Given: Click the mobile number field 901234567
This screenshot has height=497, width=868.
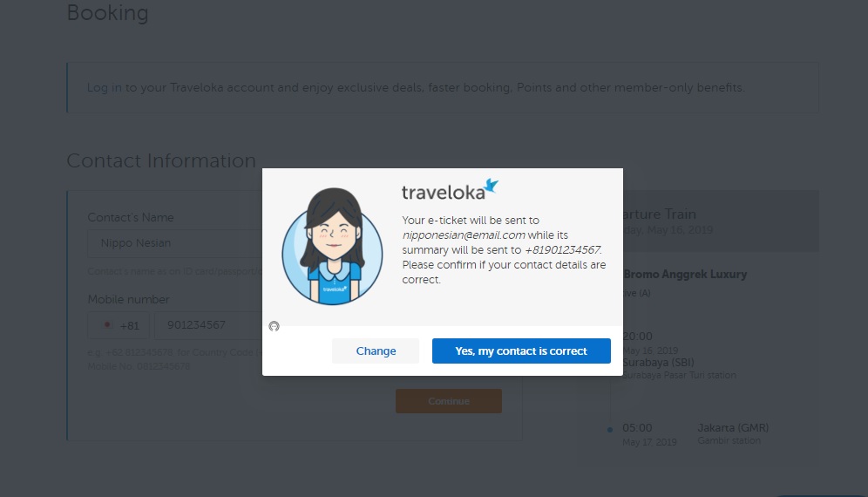Looking at the screenshot, I should pos(208,325).
